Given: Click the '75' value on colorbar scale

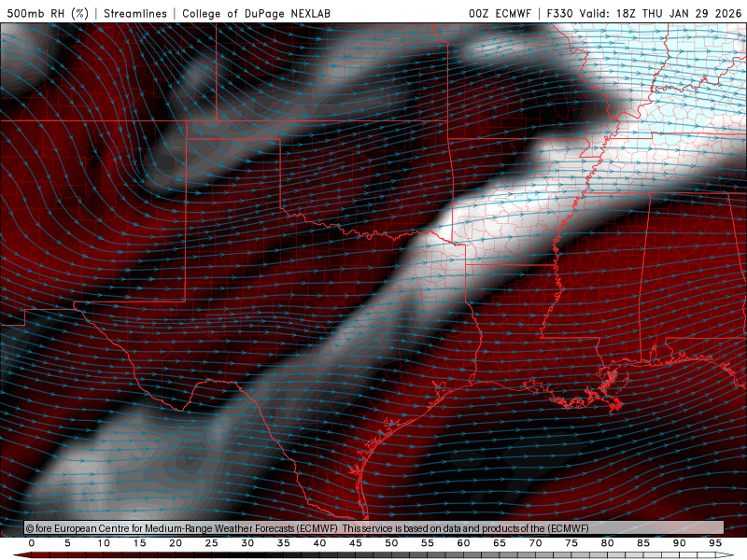Looking at the screenshot, I should click(571, 543).
